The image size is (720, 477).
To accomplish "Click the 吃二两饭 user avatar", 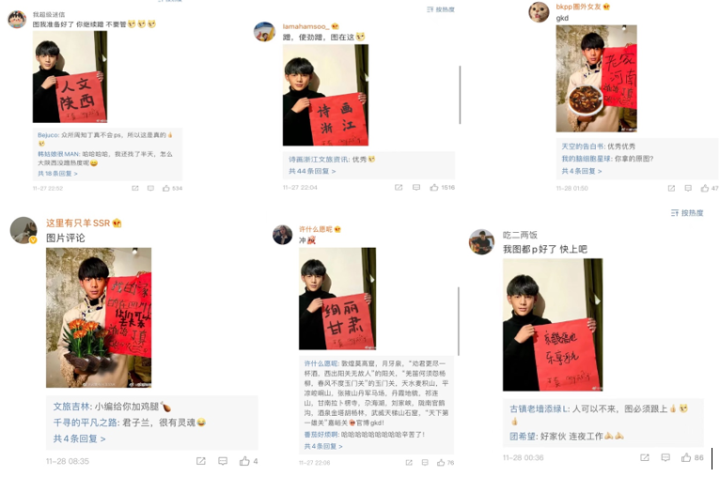I will [x=482, y=242].
